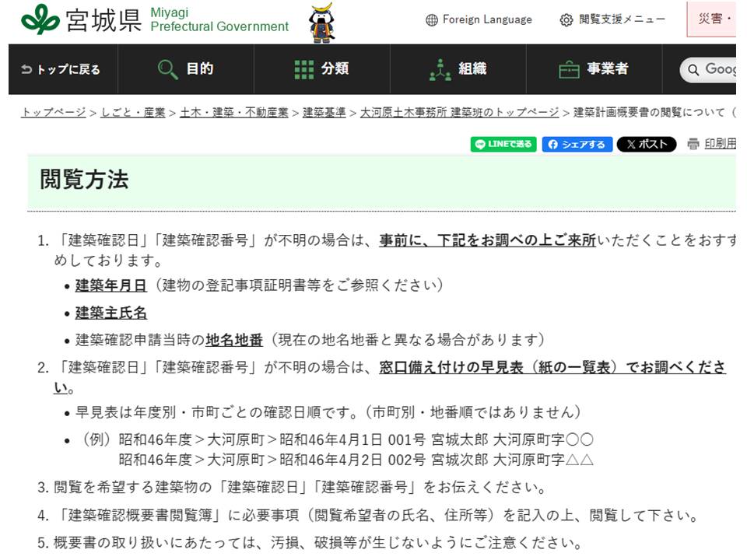747x560 pixels.
Task: Open the 分類 grid icon menu
Action: point(303,69)
